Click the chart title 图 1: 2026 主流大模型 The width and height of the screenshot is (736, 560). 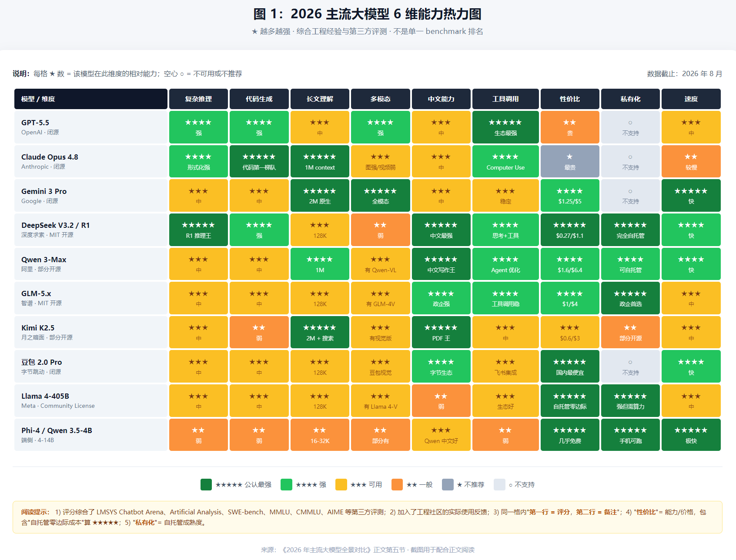[368, 14]
